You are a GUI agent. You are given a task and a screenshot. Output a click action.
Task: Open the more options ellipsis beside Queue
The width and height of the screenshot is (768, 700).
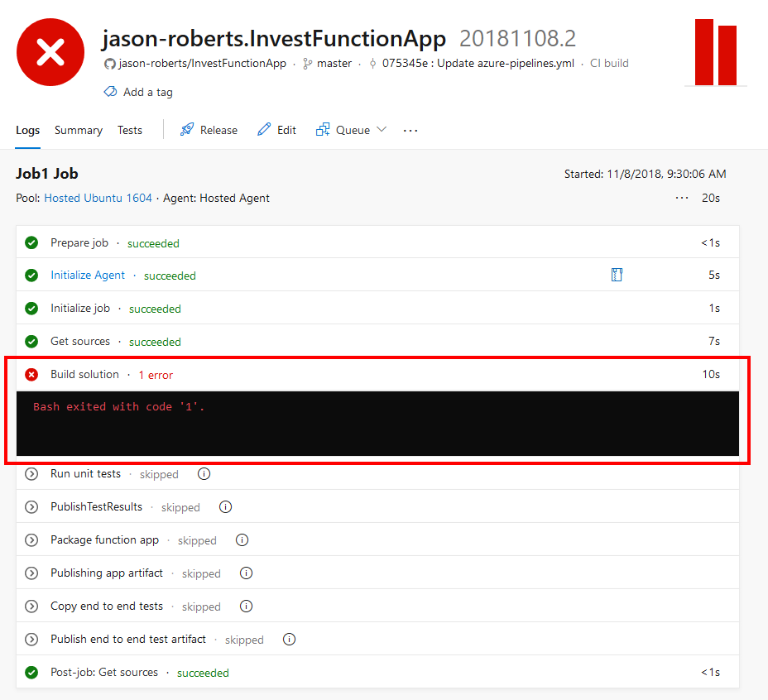pos(410,130)
